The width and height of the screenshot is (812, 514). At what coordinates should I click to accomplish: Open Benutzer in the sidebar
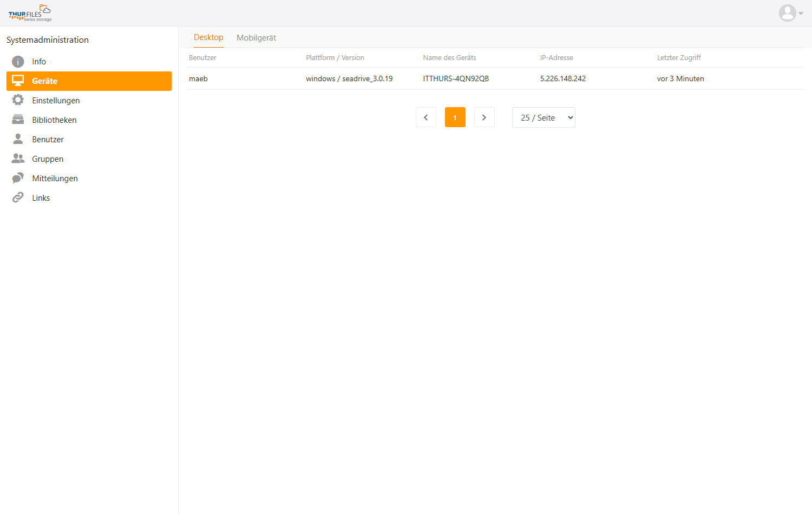[x=89, y=140]
